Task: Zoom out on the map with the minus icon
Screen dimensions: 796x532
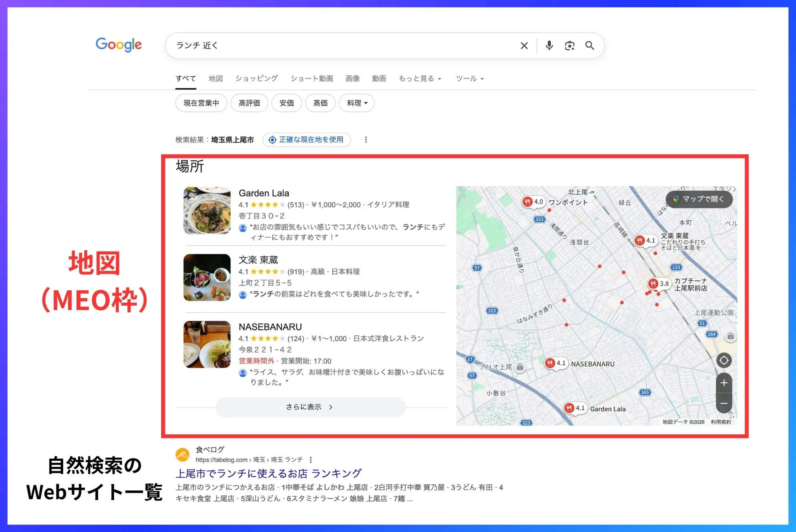Action: pos(724,404)
